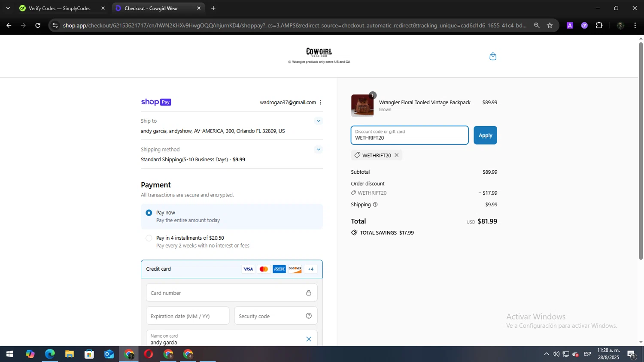The width and height of the screenshot is (644, 362).
Task: Click the shipping info help icon
Action: [375, 205]
